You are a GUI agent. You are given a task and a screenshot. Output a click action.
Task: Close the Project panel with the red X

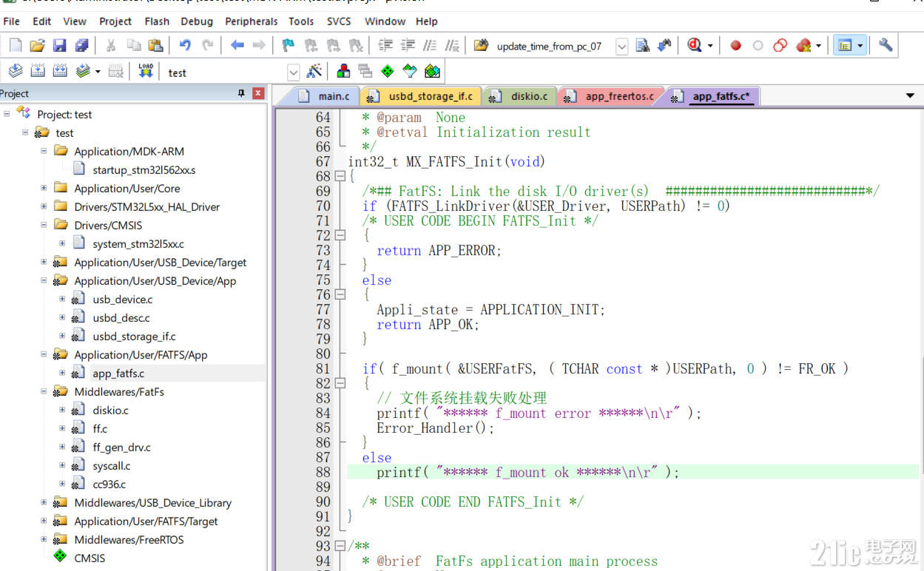click(x=258, y=93)
